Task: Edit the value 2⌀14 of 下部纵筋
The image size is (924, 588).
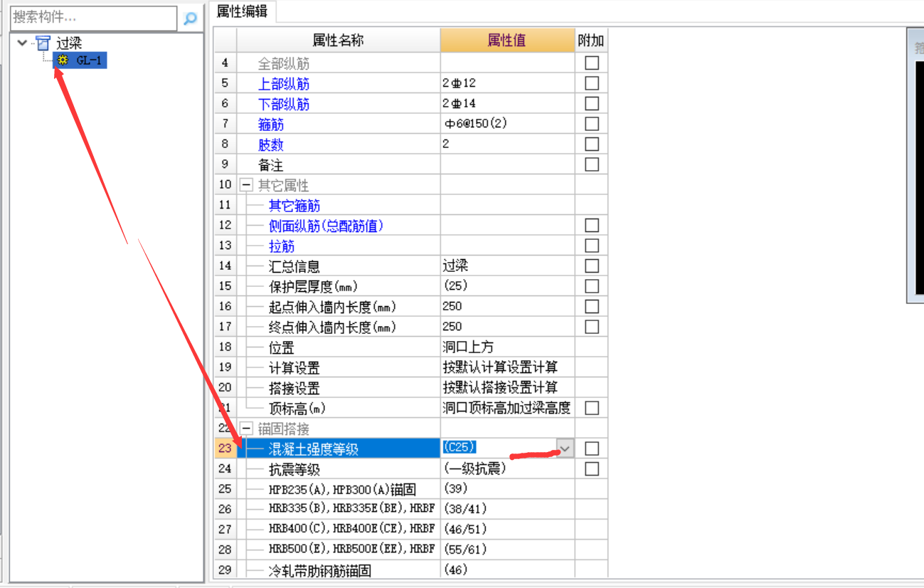Action: click(x=508, y=104)
